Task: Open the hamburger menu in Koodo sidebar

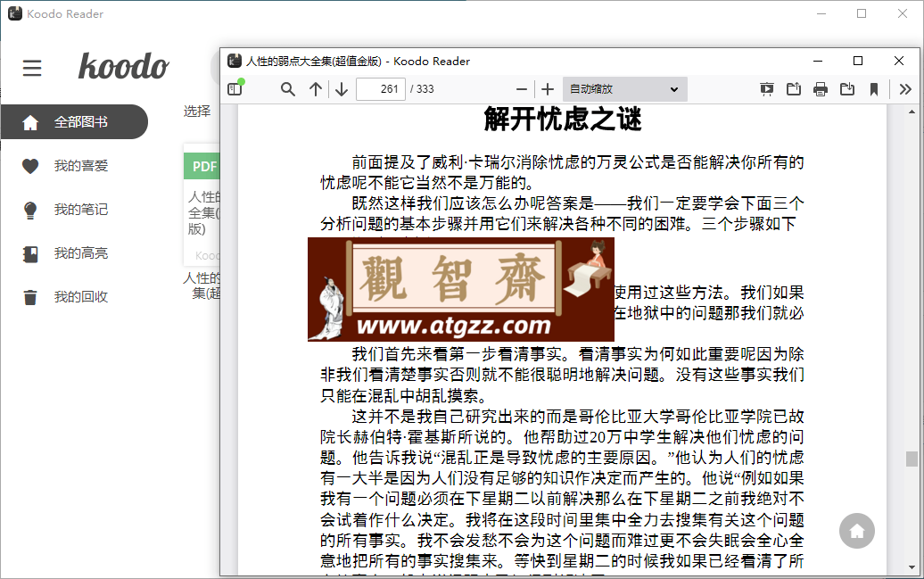Action: tap(32, 68)
